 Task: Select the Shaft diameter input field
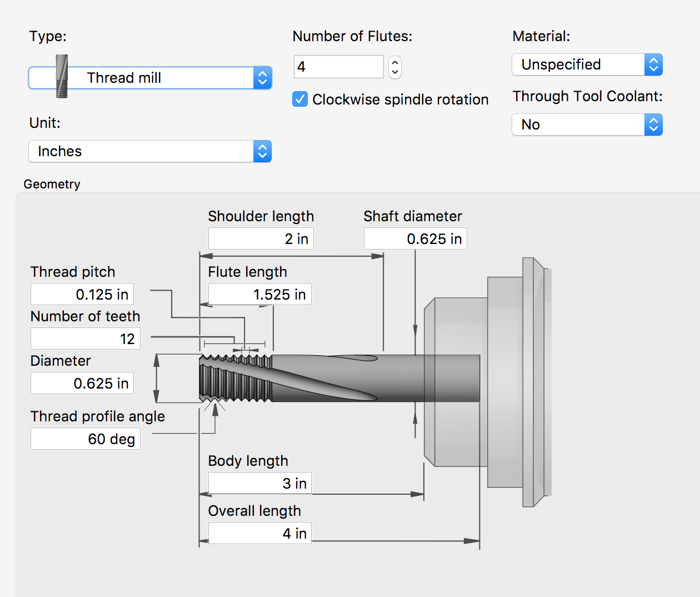point(415,239)
